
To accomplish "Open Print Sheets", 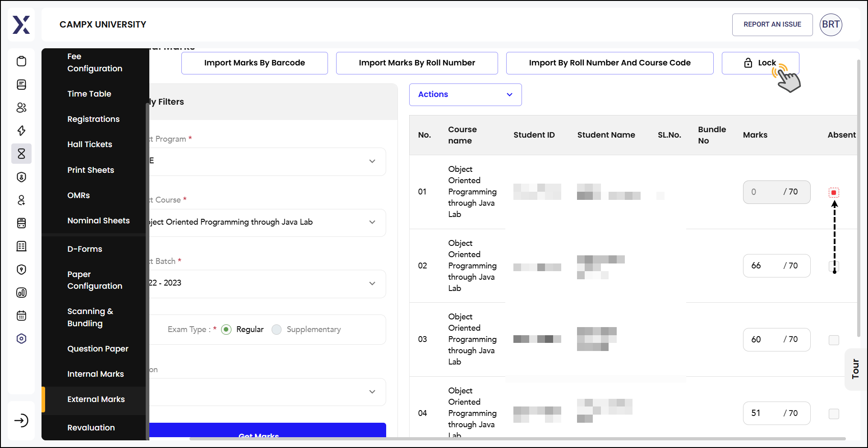I will [91, 170].
